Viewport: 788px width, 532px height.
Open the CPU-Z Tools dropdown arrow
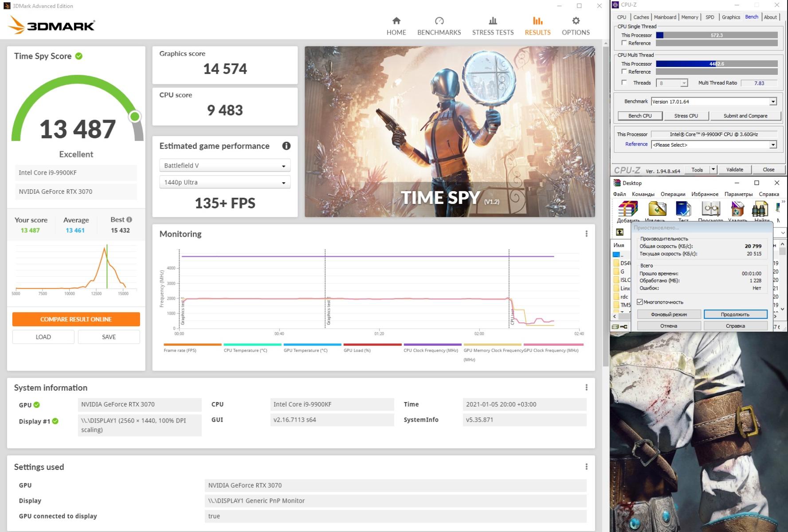pyautogui.click(x=713, y=169)
